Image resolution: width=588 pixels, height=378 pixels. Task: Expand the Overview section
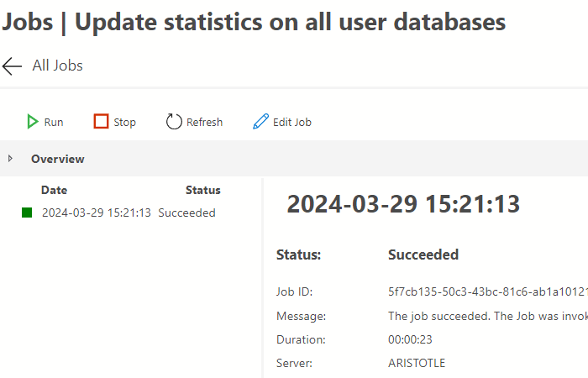tap(10, 159)
